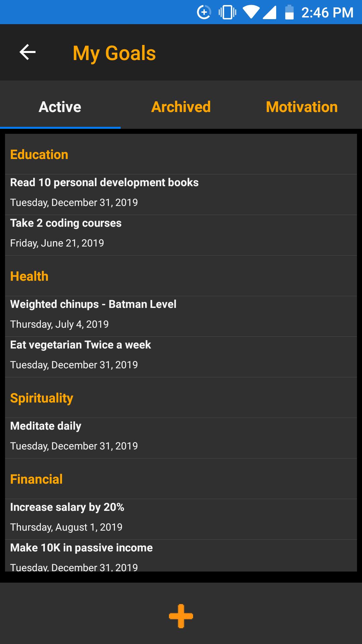362x644 pixels.
Task: Select Make 10K in passive income goal
Action: [x=181, y=555]
